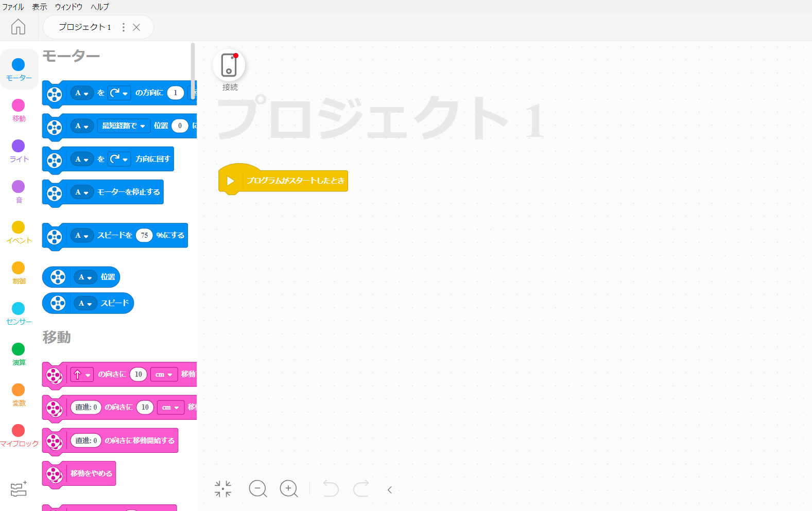The image size is (812, 511).
Task: Collapse the bottom toolbar chevron
Action: tap(390, 490)
